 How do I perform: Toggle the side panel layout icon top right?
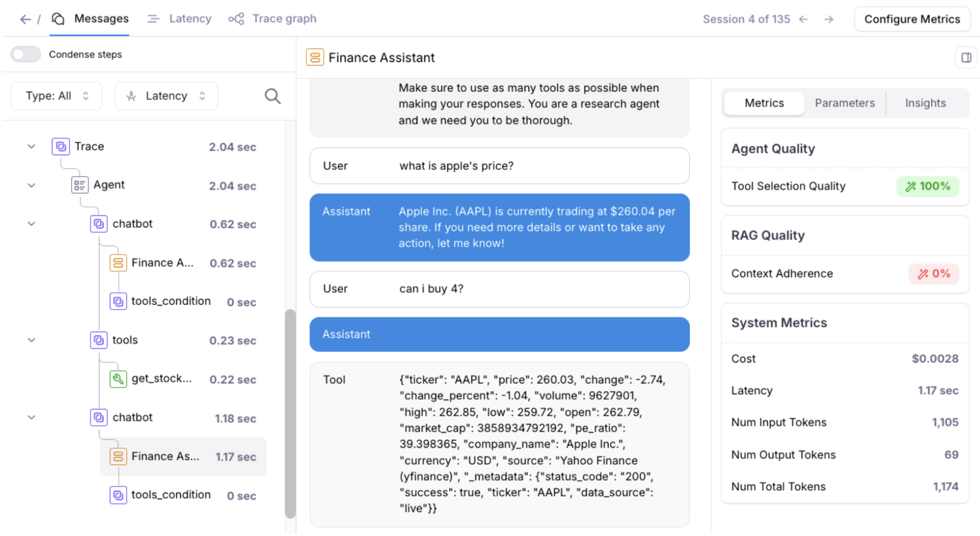click(966, 57)
